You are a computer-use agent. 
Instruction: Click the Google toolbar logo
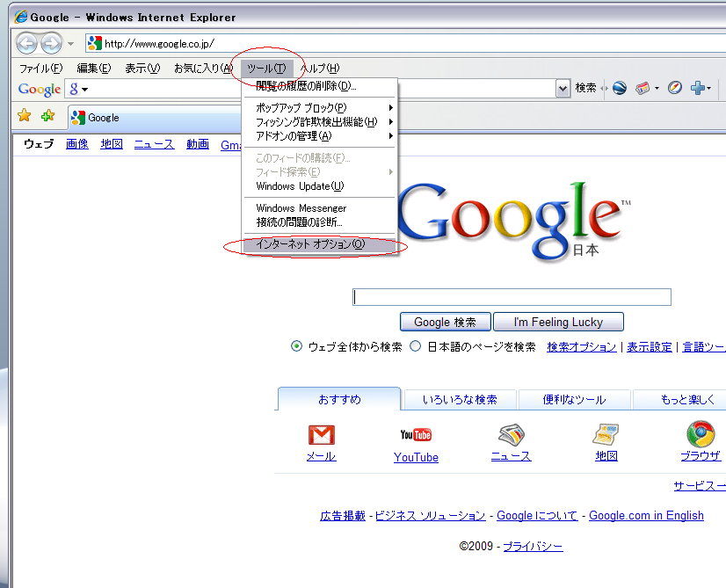click(x=40, y=89)
